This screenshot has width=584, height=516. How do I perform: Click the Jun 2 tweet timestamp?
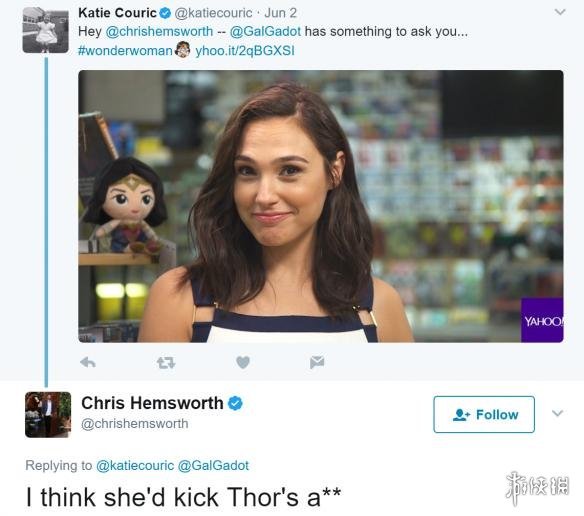[x=280, y=13]
